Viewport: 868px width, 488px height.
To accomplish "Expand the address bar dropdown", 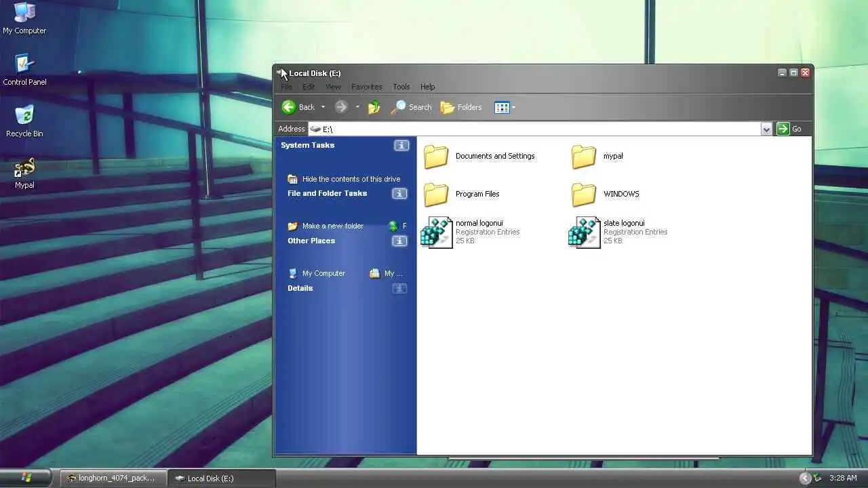I will (x=766, y=129).
